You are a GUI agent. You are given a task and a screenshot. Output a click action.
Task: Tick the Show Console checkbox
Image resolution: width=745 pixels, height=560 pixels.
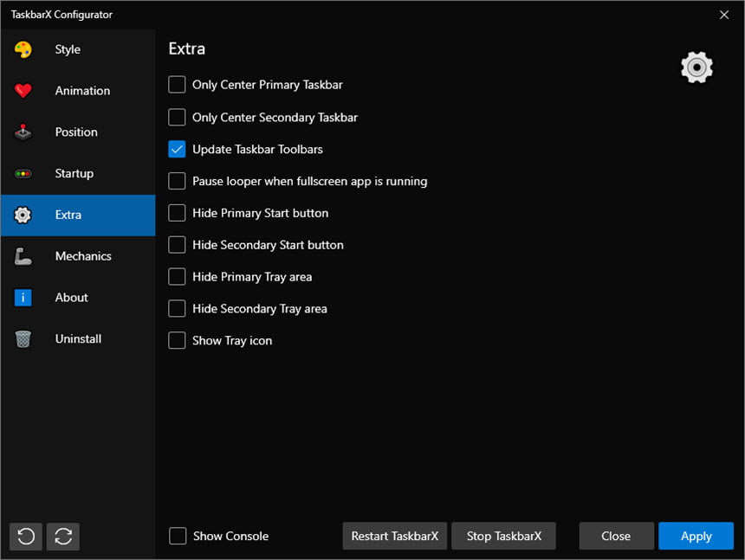[178, 536]
